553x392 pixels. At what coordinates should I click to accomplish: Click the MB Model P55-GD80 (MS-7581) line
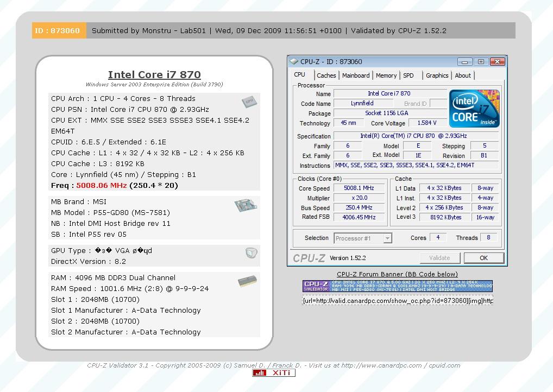coord(110,213)
